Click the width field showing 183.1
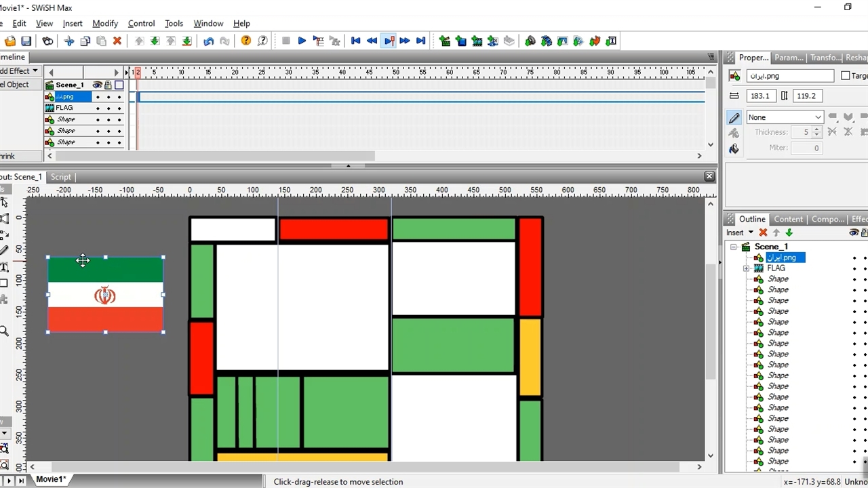This screenshot has height=488, width=868. [761, 96]
